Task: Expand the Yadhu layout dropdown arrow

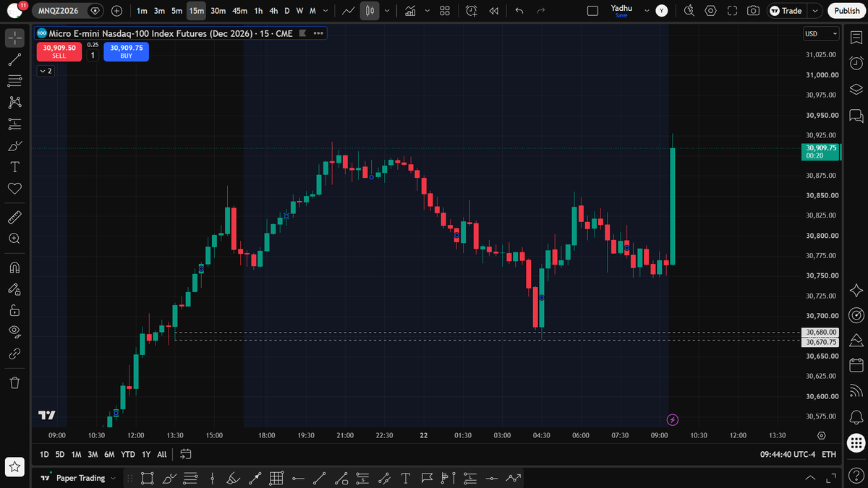Action: tap(647, 11)
